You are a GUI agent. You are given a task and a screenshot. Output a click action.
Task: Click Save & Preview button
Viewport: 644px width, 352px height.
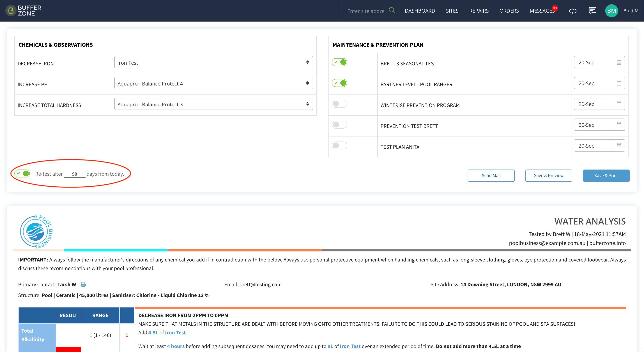(x=549, y=176)
